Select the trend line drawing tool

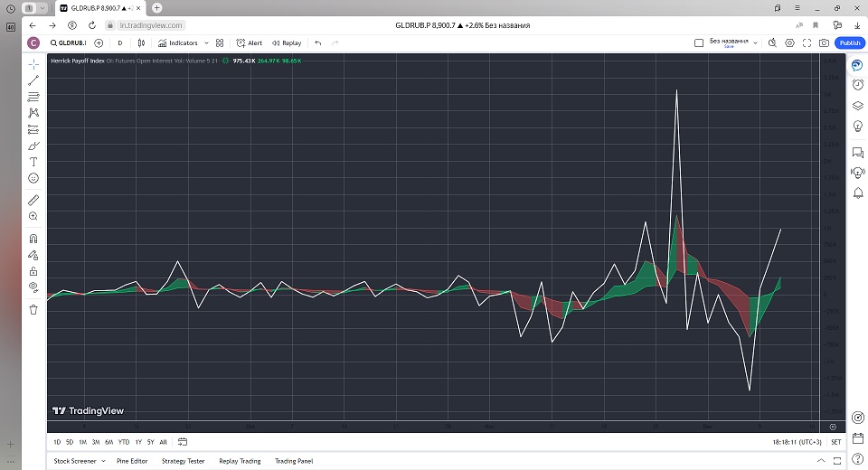pos(33,80)
